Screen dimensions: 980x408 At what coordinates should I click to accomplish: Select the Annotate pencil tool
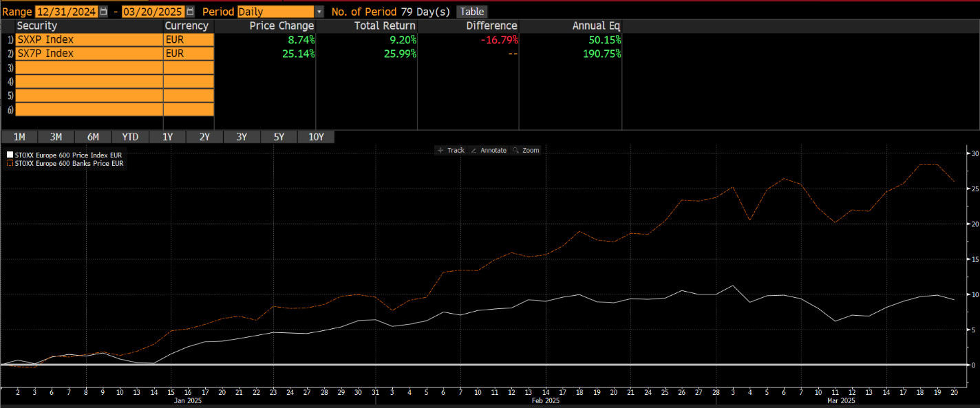pyautogui.click(x=489, y=150)
